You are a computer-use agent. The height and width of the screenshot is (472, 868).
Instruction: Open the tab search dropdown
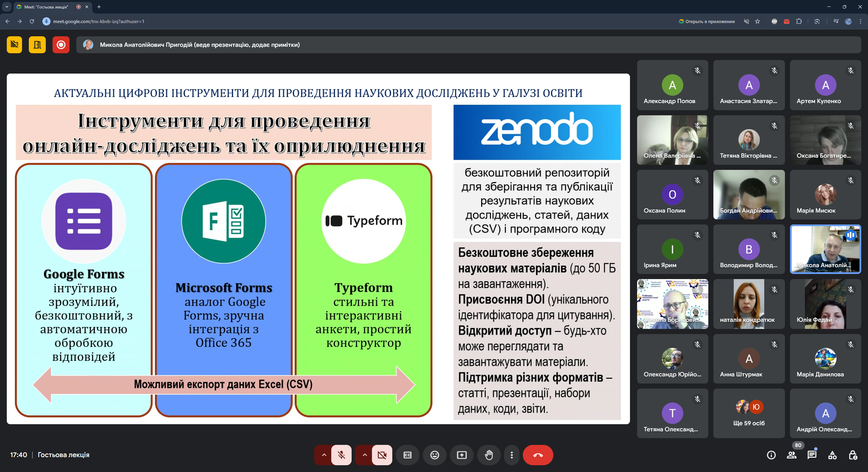[x=6, y=7]
